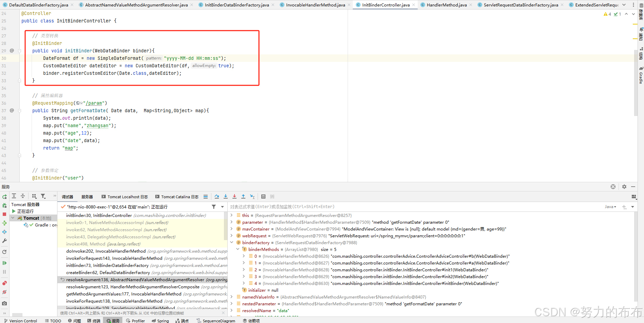Collapse the Tomcat [本地] tree node
This screenshot has width=644, height=323.
[x=13, y=218]
